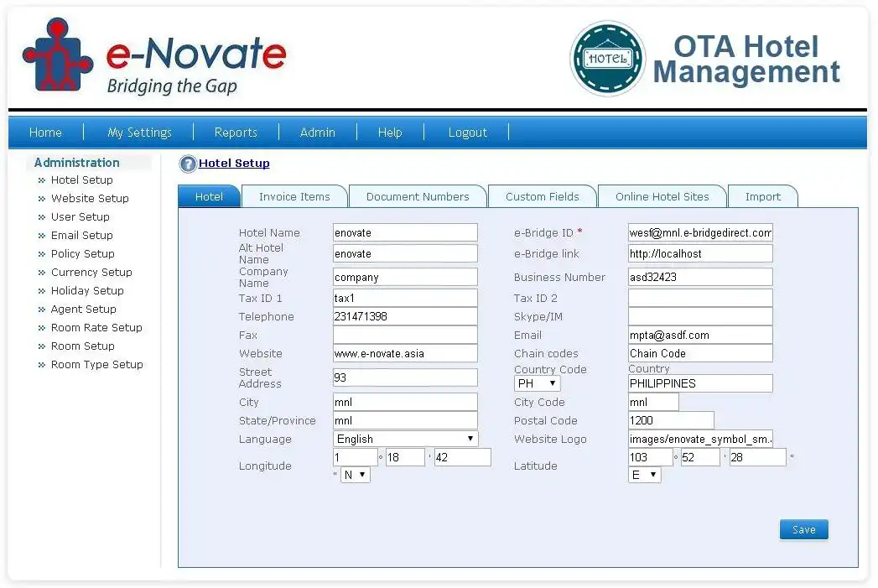878x588 pixels.
Task: Focus the empty Fax field
Action: (405, 335)
